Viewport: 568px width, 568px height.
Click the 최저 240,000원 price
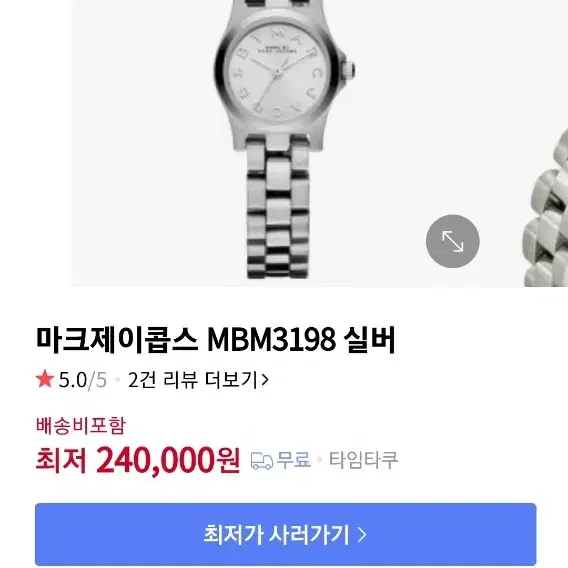tap(138, 460)
